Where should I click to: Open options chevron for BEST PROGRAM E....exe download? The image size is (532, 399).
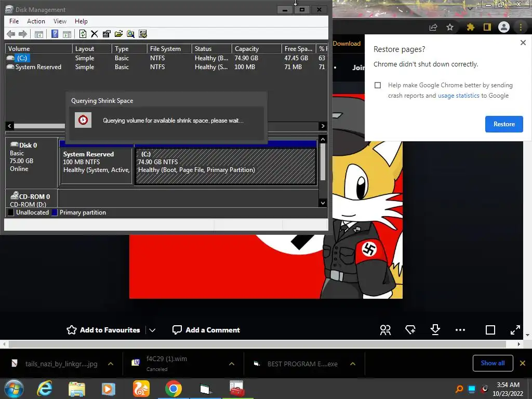353,364
